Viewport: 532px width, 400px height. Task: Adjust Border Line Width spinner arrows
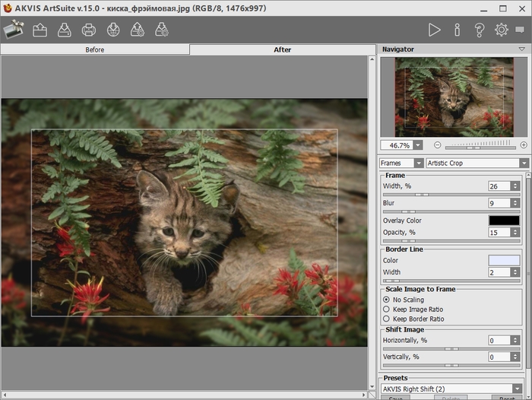point(515,272)
